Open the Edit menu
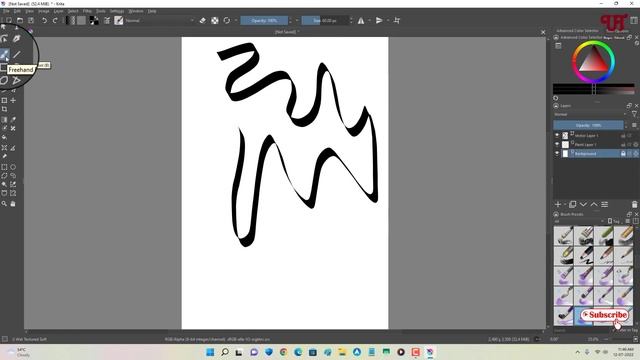The height and width of the screenshot is (360, 640). [17, 11]
